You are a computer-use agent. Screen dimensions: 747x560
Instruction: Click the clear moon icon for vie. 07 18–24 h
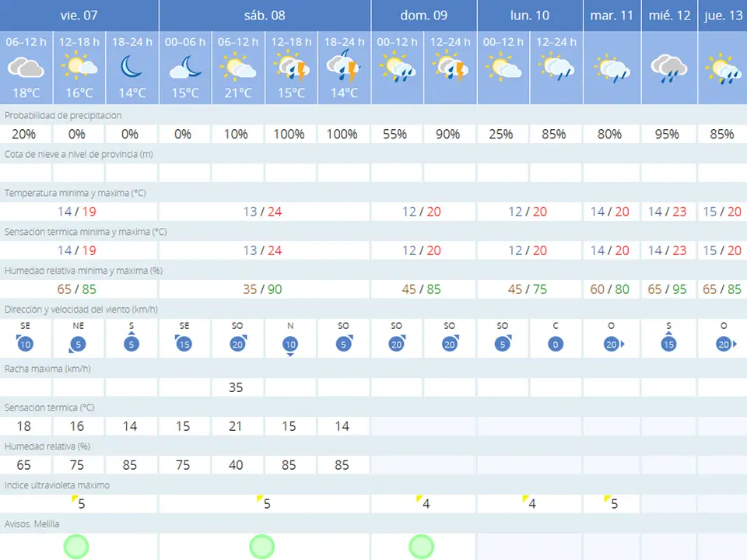132,66
